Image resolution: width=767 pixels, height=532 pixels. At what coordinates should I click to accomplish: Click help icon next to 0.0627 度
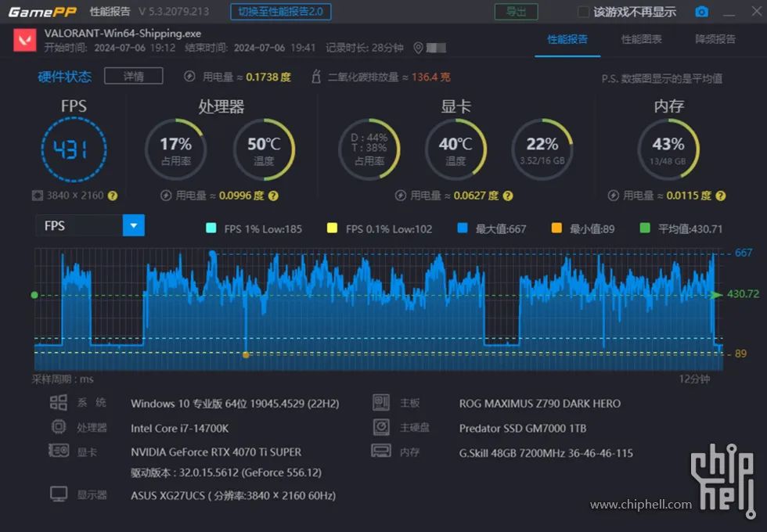pyautogui.click(x=508, y=196)
